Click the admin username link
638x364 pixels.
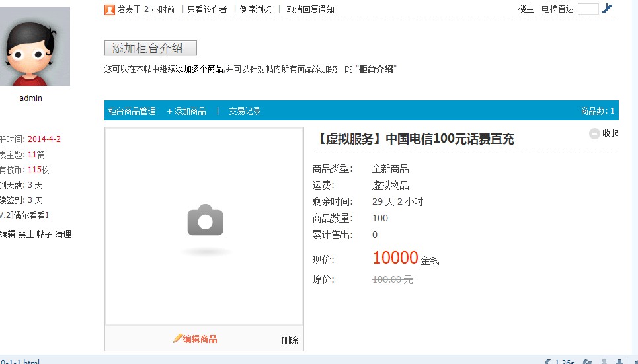point(30,98)
